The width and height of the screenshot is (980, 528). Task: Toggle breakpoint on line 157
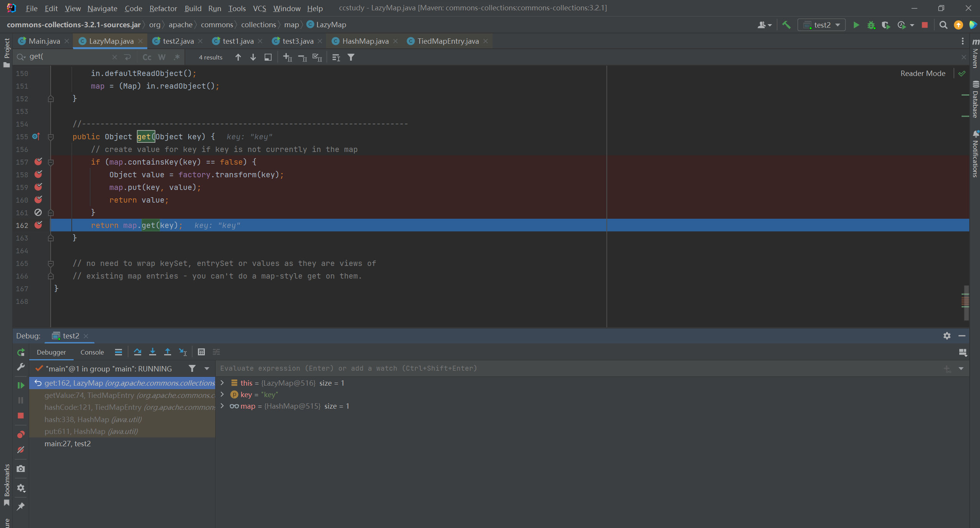(x=38, y=162)
